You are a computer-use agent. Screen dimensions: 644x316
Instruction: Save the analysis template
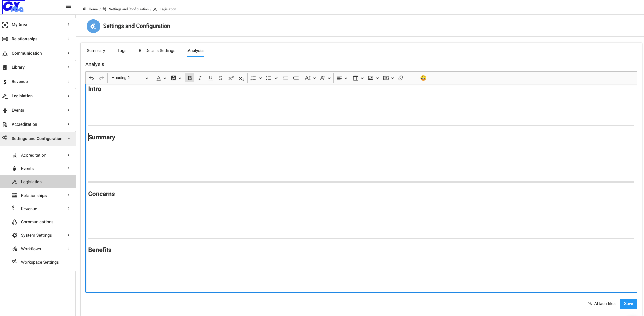tap(628, 304)
